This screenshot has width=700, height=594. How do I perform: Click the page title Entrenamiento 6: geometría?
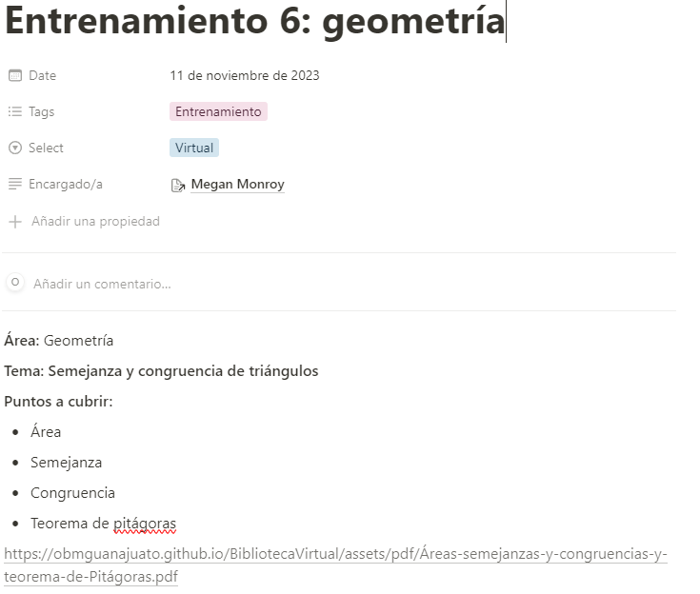(254, 22)
